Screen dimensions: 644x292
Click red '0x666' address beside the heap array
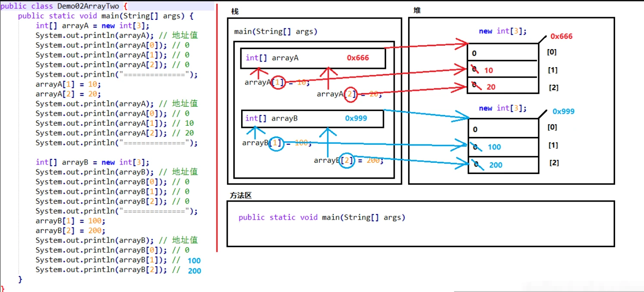coord(562,36)
